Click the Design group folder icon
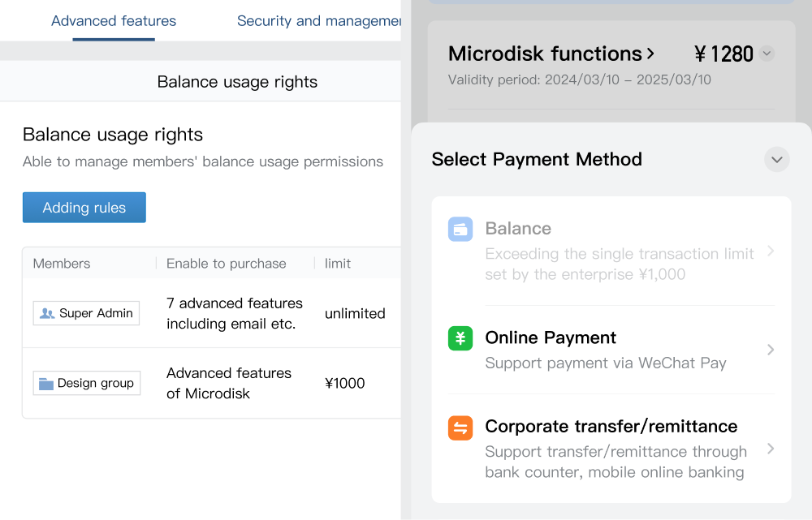Screen dimensions: 812x520 point(46,384)
